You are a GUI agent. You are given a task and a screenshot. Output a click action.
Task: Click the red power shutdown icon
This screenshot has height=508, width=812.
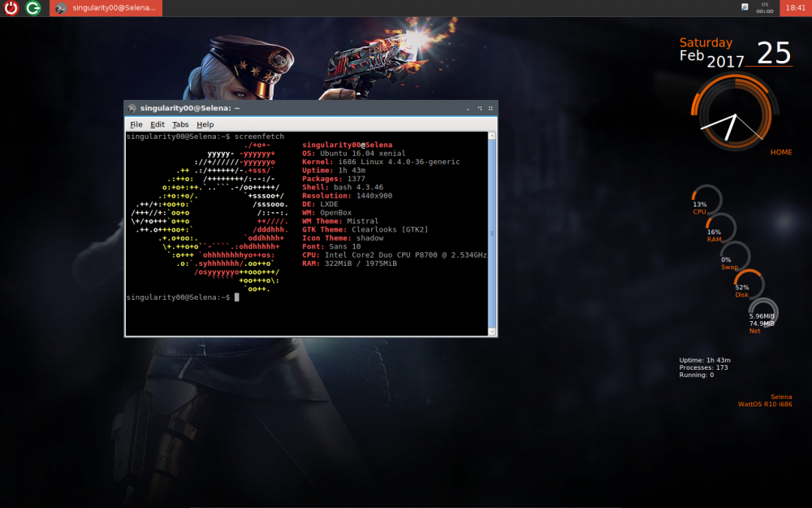point(11,8)
